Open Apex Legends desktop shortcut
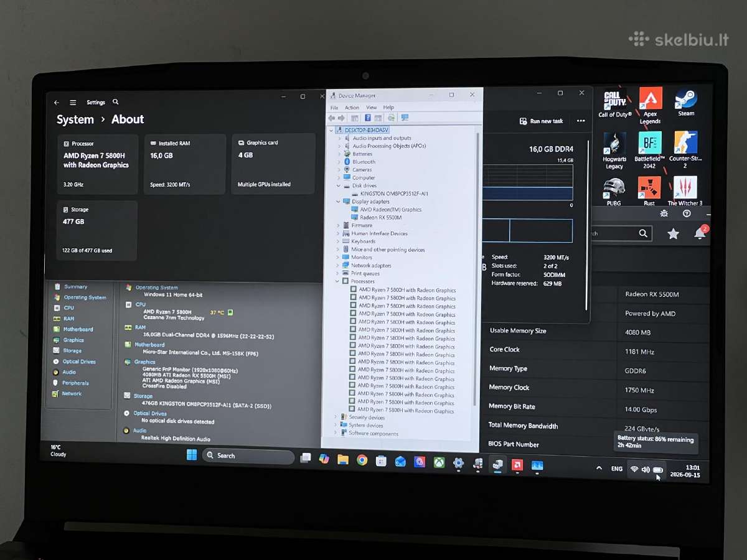Screen dimensions: 747x560 650,105
